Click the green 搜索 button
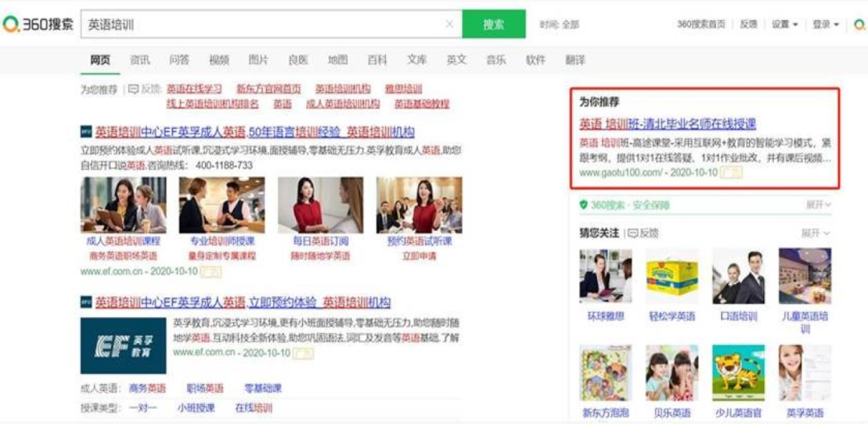Viewport: 868px width, 424px height. 493,24
